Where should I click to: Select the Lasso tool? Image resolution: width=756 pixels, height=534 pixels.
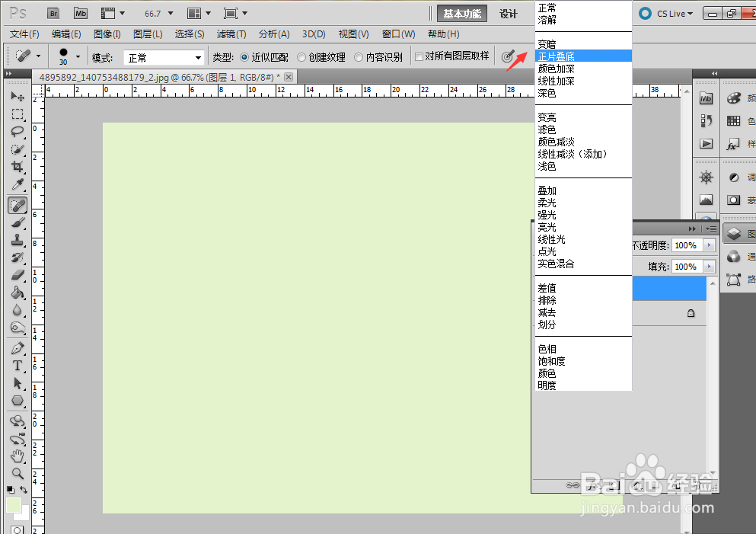pos(18,132)
